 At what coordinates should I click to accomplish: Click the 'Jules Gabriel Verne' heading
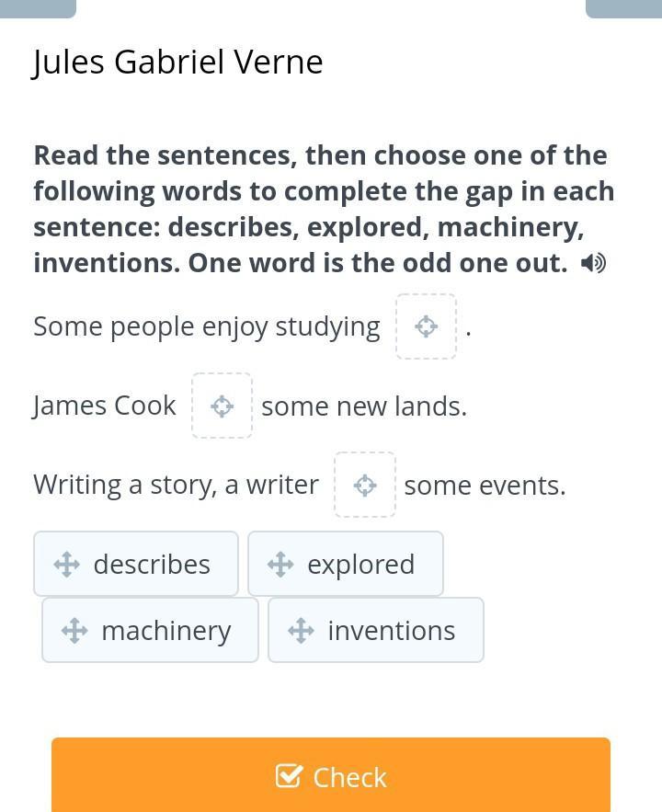[177, 63]
